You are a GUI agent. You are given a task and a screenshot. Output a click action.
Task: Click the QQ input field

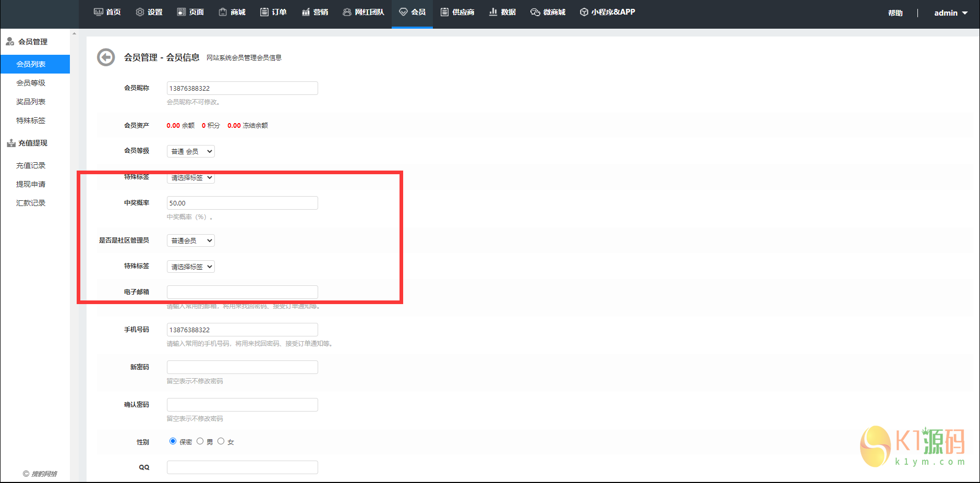(243, 467)
